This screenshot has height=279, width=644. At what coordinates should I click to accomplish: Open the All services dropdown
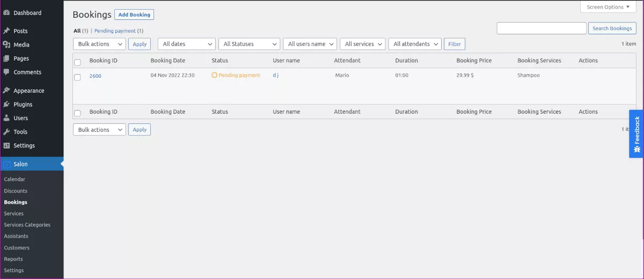click(x=363, y=44)
